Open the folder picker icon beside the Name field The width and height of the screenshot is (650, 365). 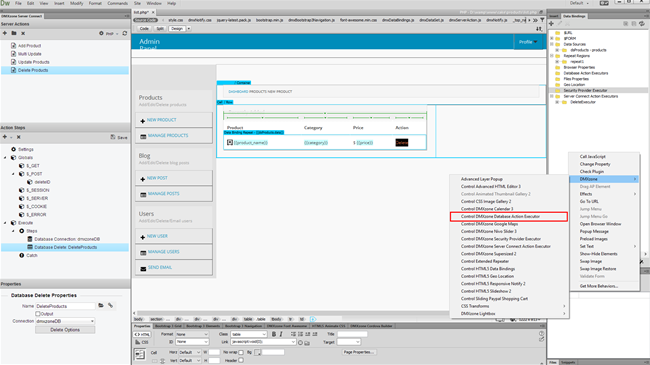(x=101, y=306)
